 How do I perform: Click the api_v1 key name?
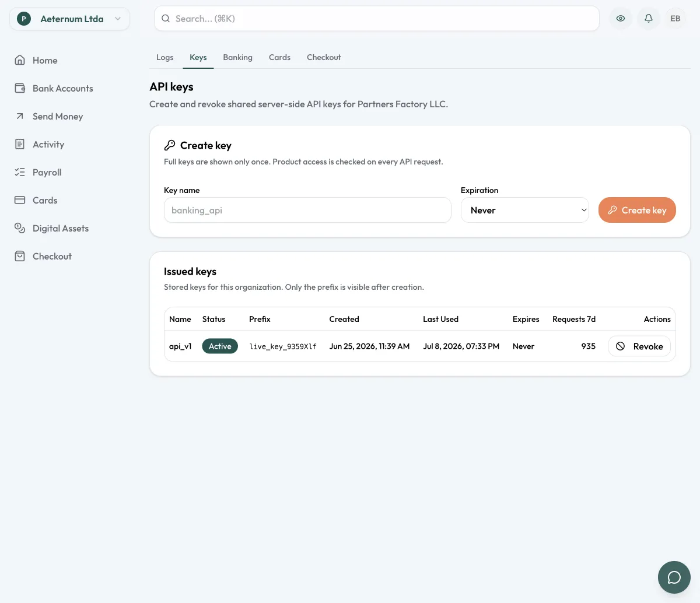(x=180, y=346)
